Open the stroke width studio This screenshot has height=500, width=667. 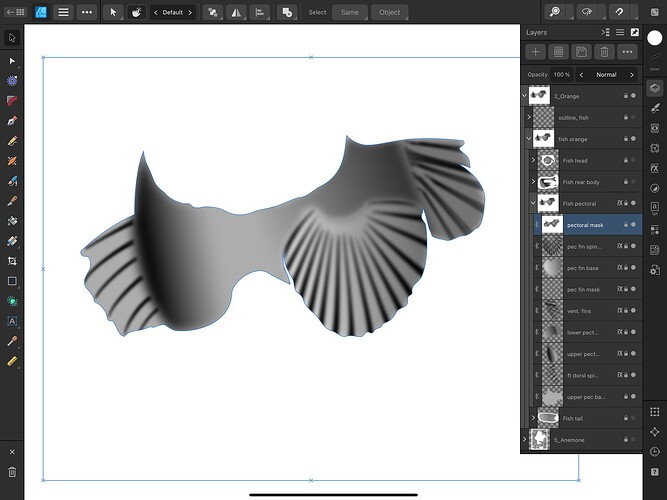pyautogui.click(x=655, y=62)
